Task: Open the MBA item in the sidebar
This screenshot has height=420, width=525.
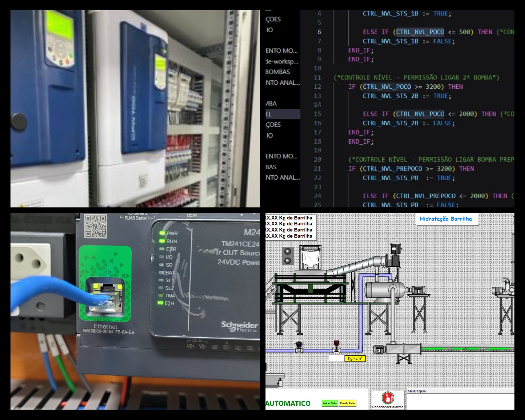Action: [271, 104]
